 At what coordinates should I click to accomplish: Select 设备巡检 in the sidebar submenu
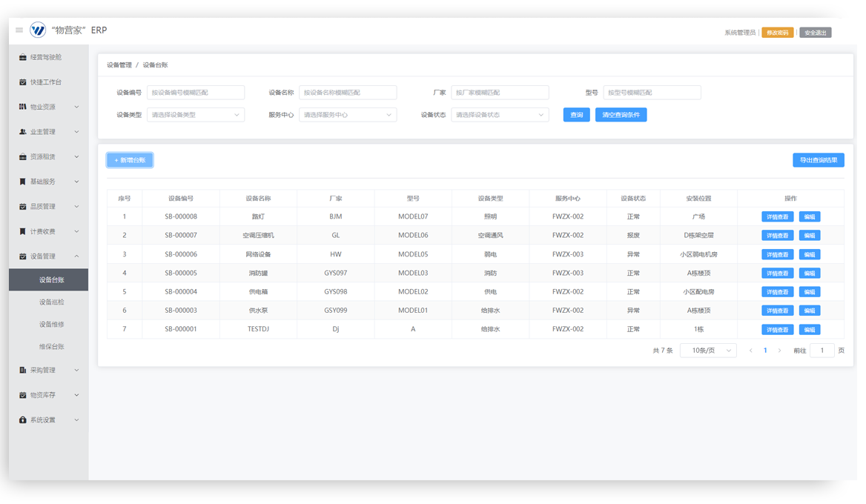tap(51, 302)
